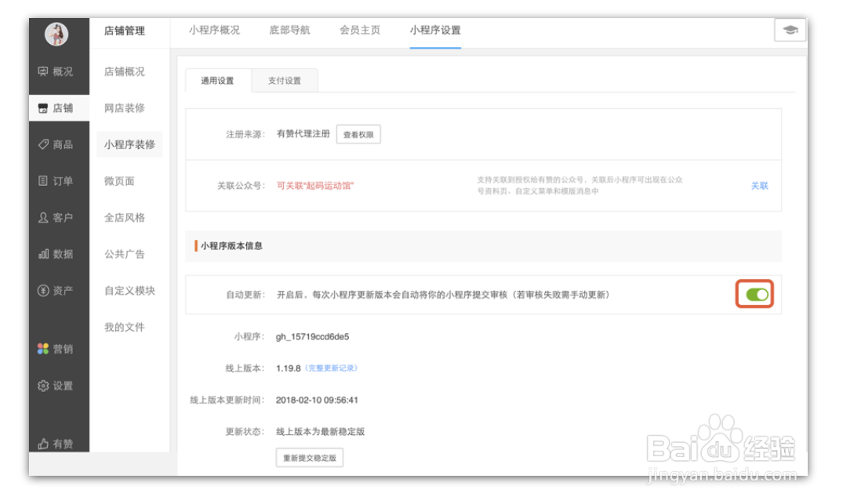The width and height of the screenshot is (843, 504).
Task: Go to 会员主页 member homepage tab
Action: click(357, 30)
